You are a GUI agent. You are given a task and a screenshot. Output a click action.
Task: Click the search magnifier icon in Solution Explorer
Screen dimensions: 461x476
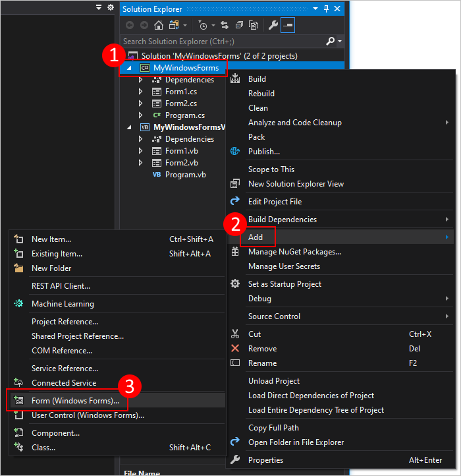[331, 41]
